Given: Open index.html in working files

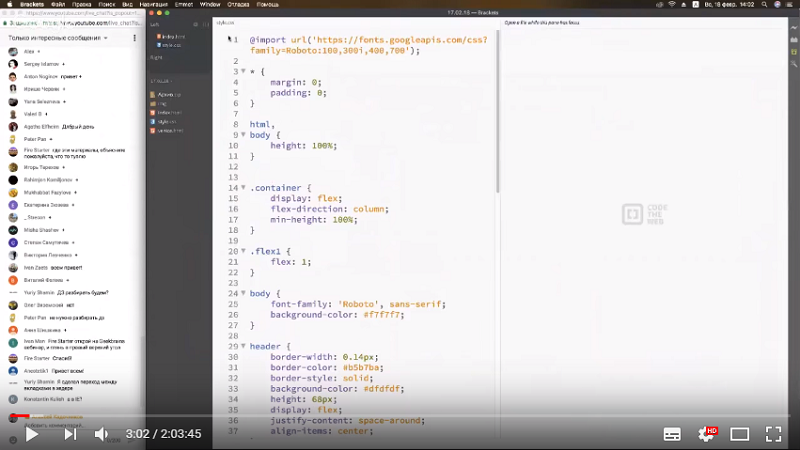Looking at the screenshot, I should point(172,36).
